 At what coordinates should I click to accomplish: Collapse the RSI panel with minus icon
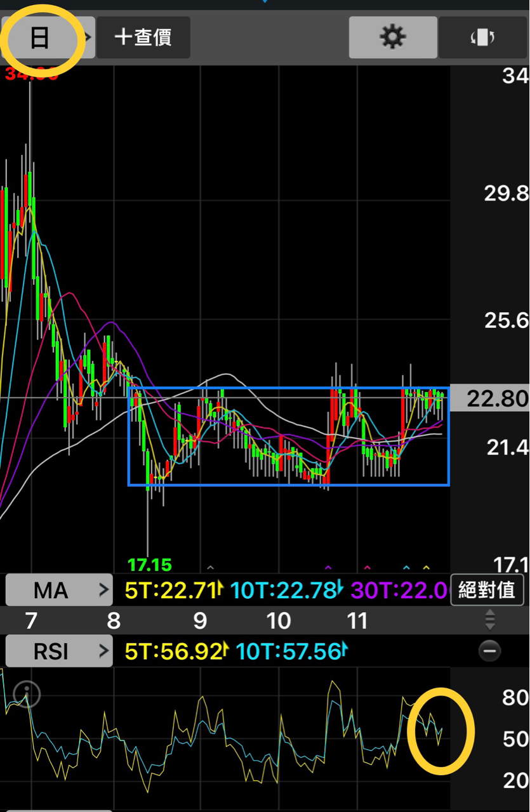coord(489,651)
